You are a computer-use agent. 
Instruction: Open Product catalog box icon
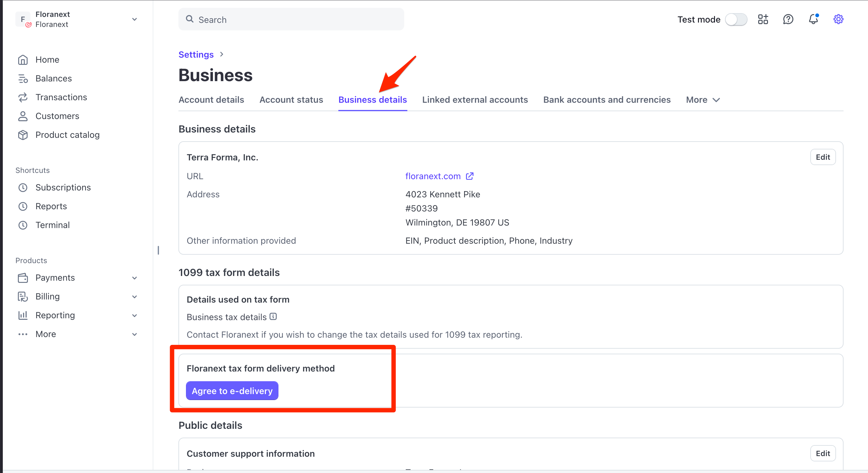[x=23, y=135]
